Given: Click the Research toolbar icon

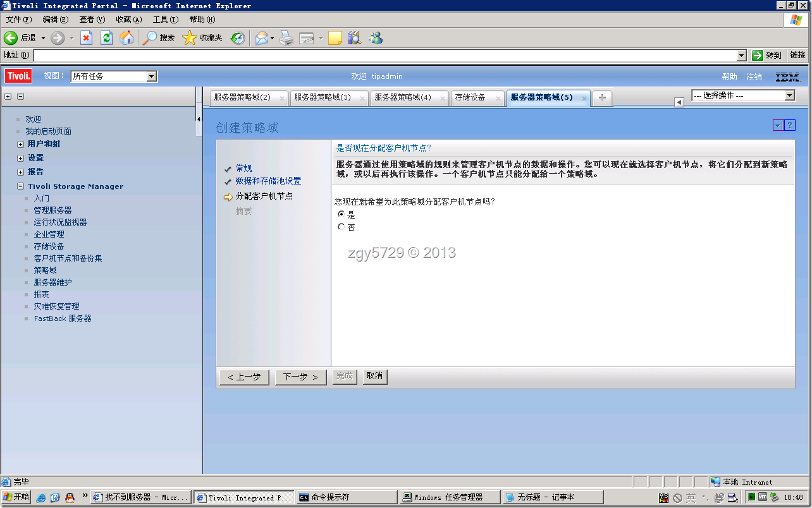Looking at the screenshot, I should 354,38.
